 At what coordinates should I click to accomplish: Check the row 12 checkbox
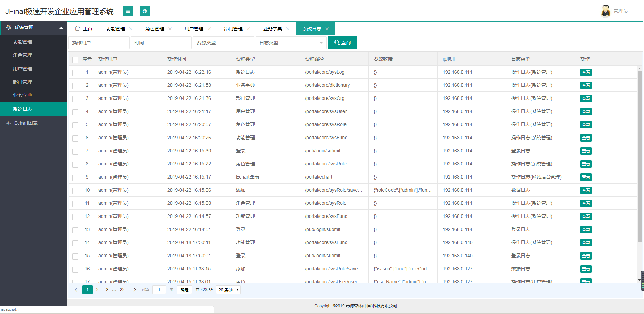[75, 217]
